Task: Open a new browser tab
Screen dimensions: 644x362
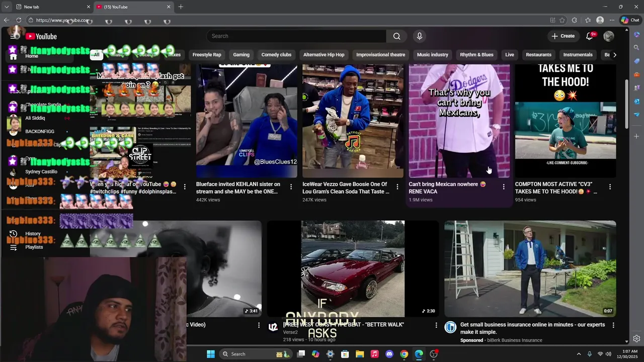Action: click(181, 7)
